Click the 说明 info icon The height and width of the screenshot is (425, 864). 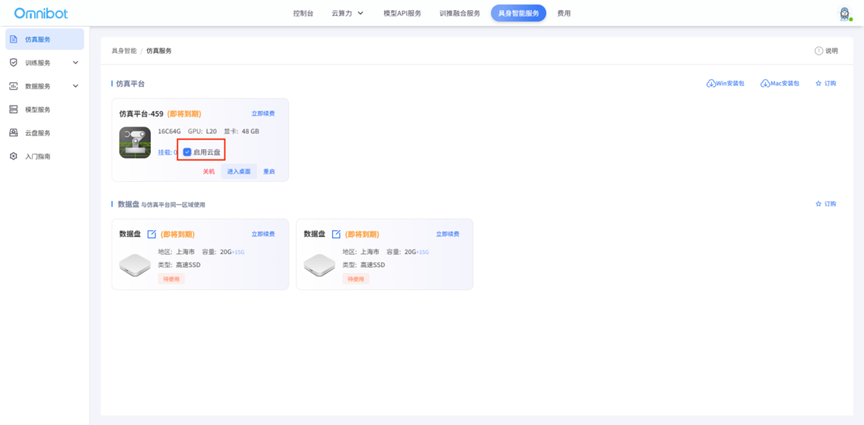[x=819, y=51]
